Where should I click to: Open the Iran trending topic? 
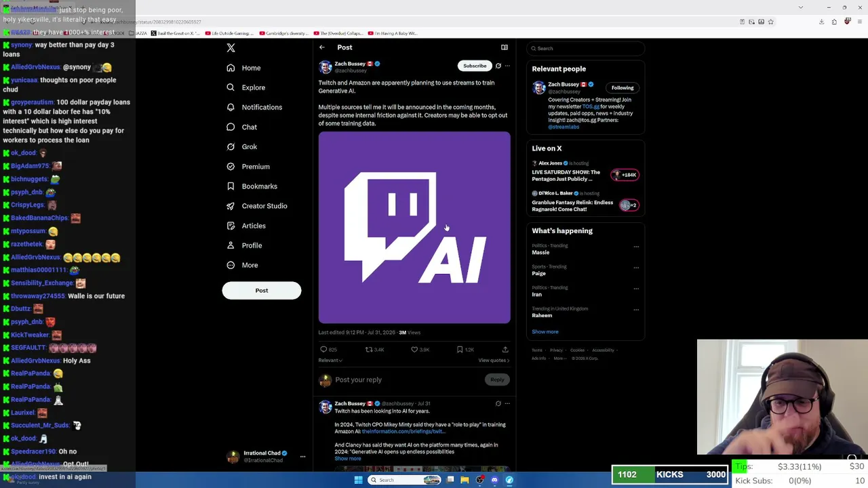point(536,295)
